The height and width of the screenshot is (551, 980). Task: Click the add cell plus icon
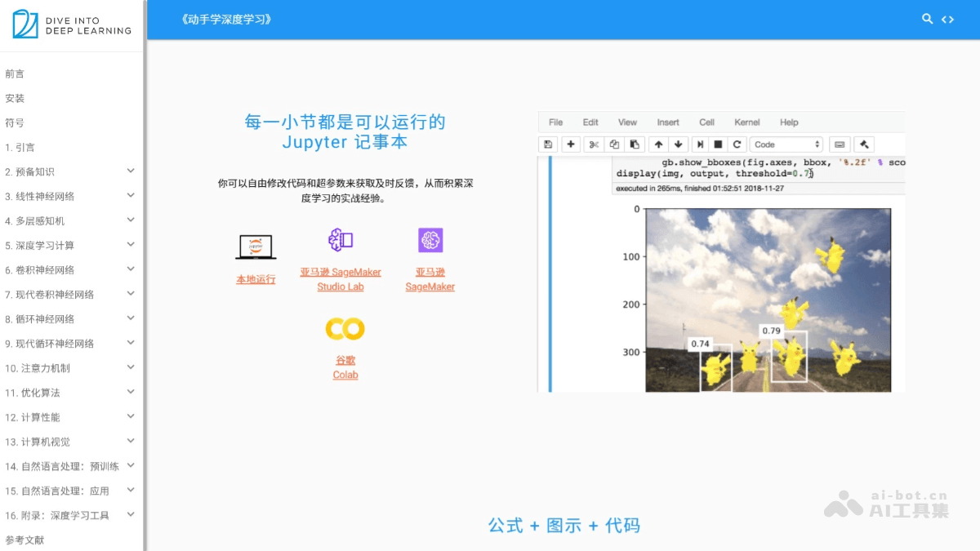[571, 144]
